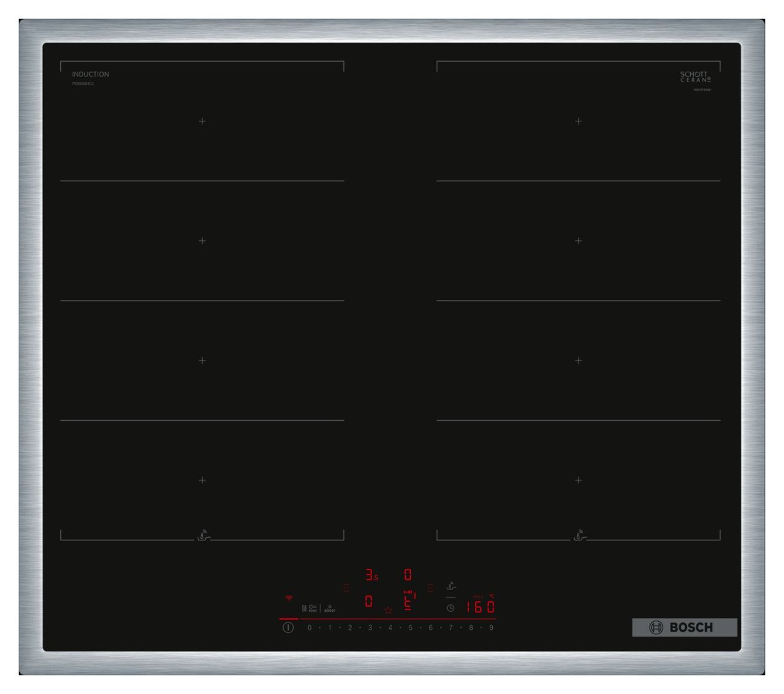This screenshot has width=784, height=694.
Task: Tap the bottom cross marker in right zone
Action: [x=579, y=480]
